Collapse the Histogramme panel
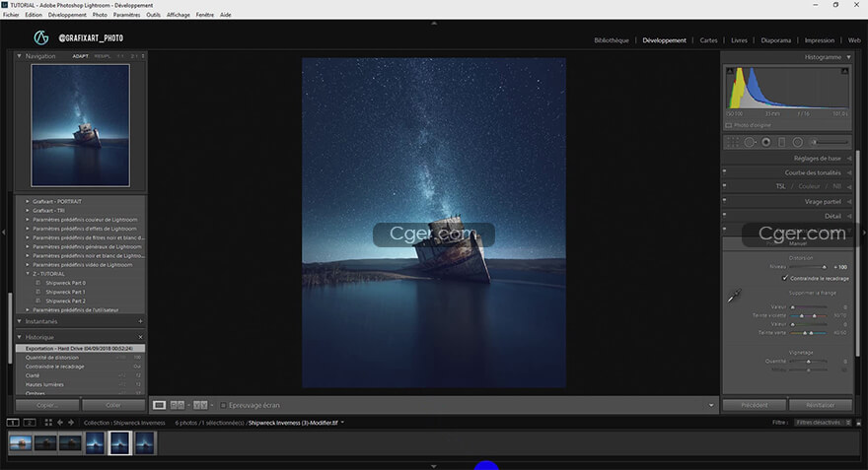The width and height of the screenshot is (868, 470). click(848, 57)
